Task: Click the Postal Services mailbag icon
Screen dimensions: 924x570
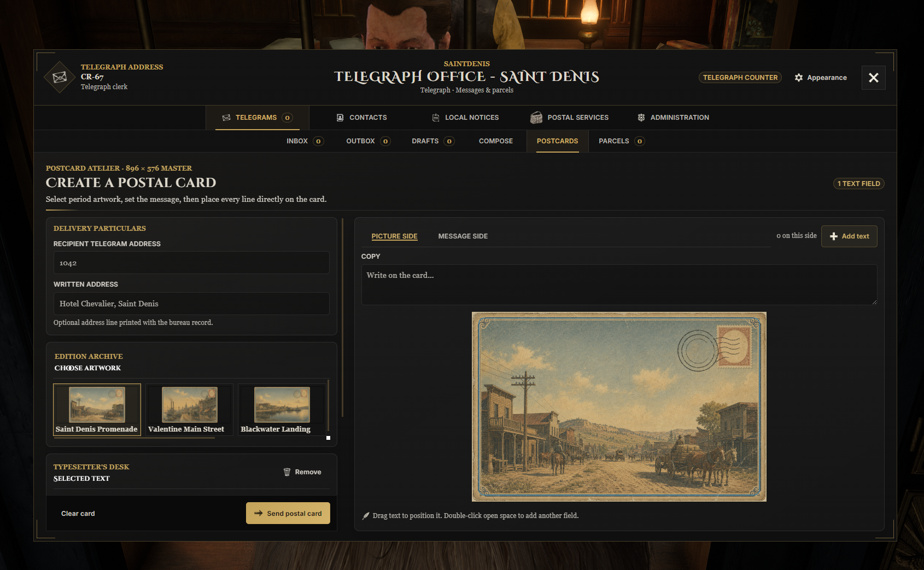Action: pyautogui.click(x=536, y=118)
